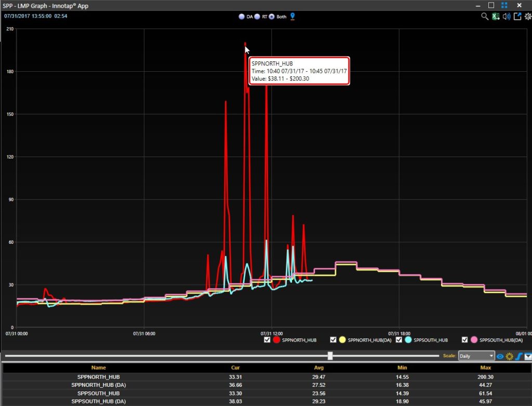
Task: Minimize the LMP Graph window
Action: click(478, 6)
